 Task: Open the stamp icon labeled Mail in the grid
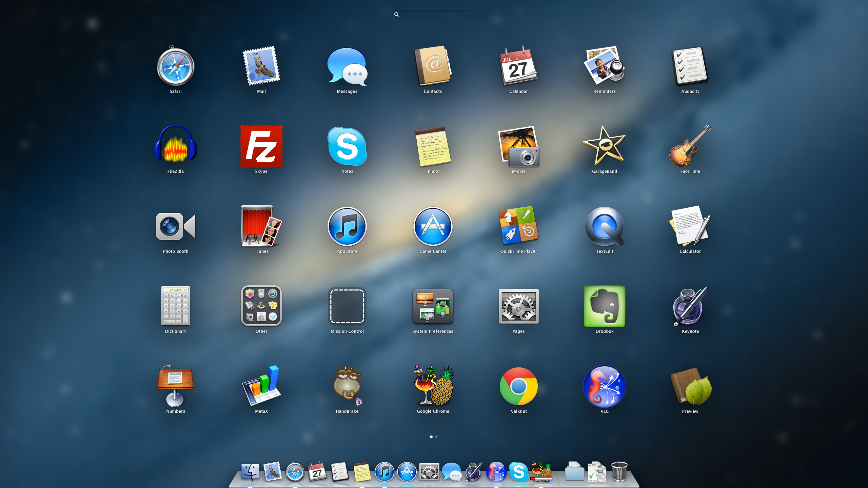pyautogui.click(x=261, y=66)
